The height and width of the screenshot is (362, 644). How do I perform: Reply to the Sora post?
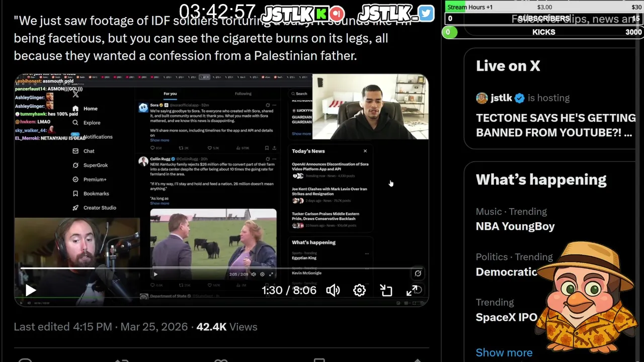(x=153, y=148)
